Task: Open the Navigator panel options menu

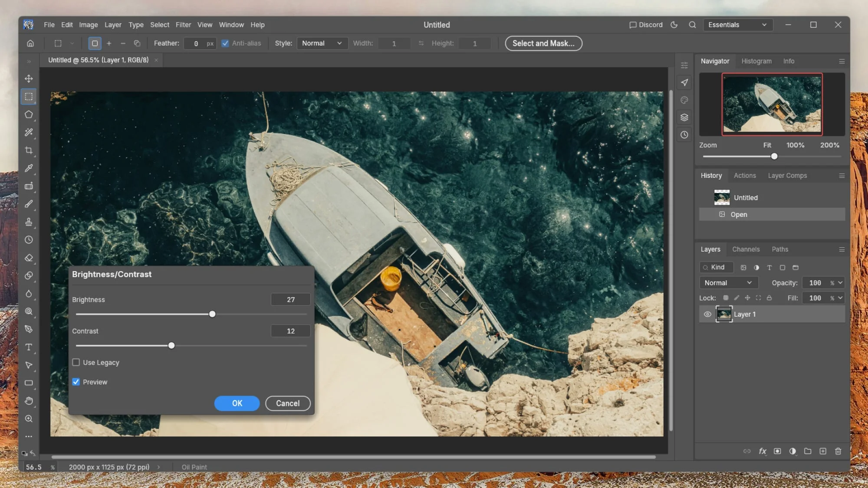Action: pyautogui.click(x=842, y=61)
